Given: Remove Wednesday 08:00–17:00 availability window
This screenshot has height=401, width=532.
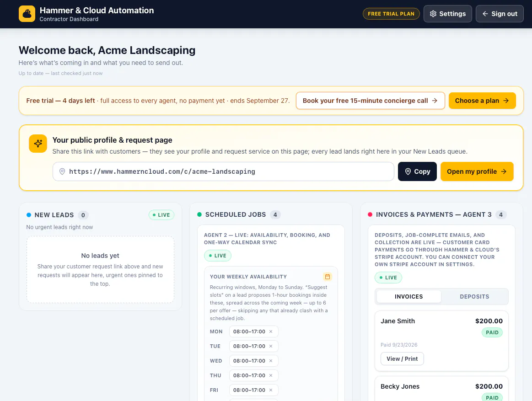Looking at the screenshot, I should click(271, 361).
